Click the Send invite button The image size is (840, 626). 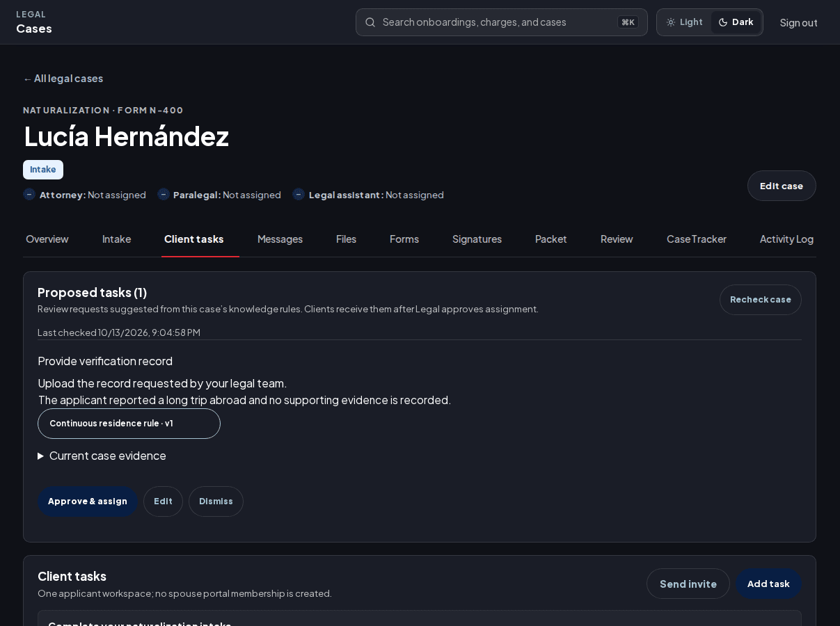(x=688, y=584)
